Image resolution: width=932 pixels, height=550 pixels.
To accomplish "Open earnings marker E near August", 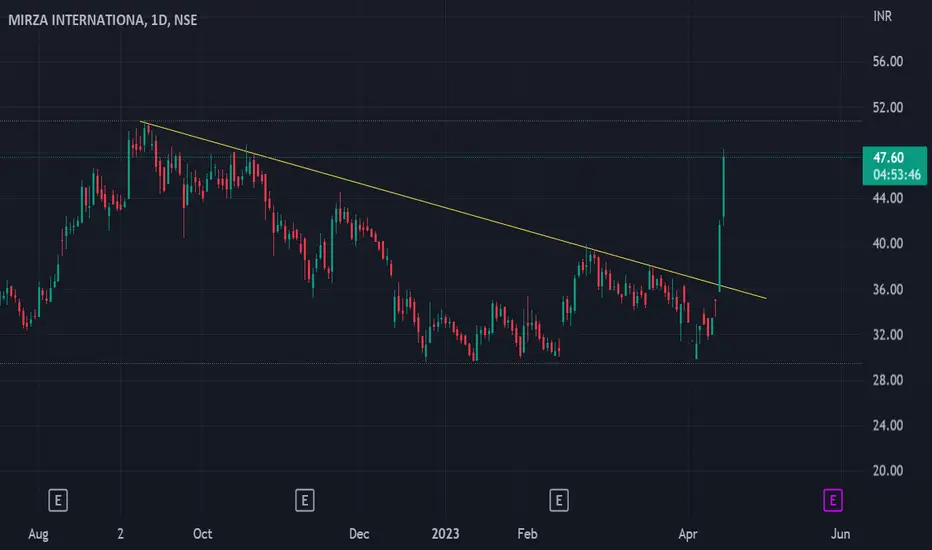I will (x=58, y=501).
